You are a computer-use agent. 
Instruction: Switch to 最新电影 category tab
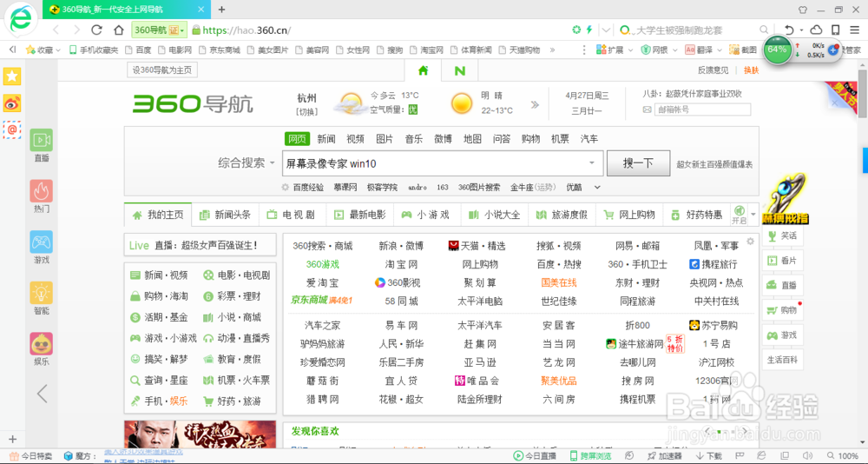pos(360,215)
